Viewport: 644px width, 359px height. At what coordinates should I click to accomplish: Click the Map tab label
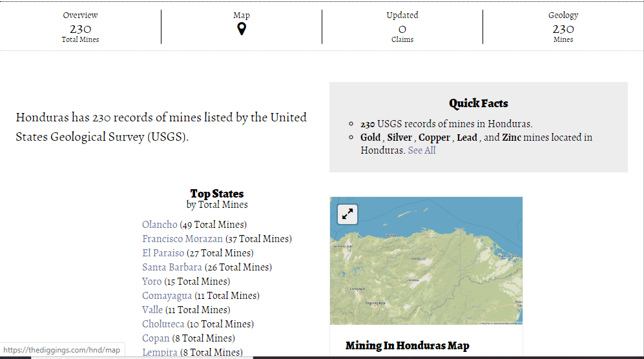(x=241, y=15)
